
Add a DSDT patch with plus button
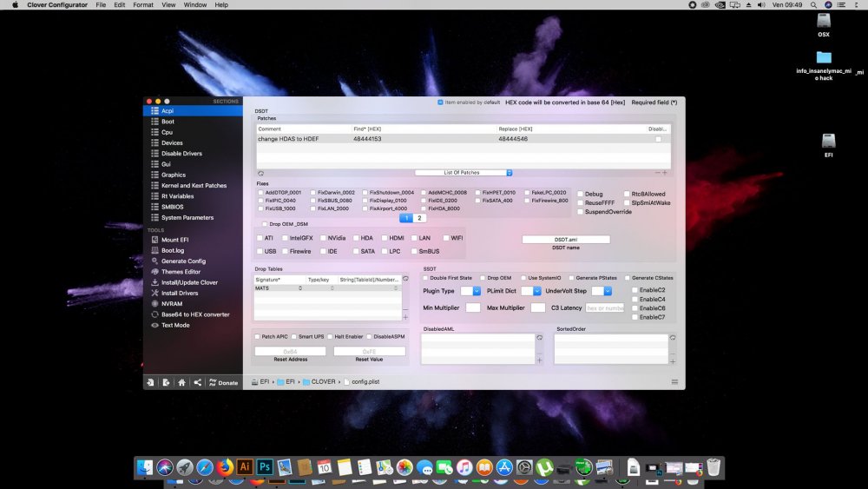click(665, 173)
